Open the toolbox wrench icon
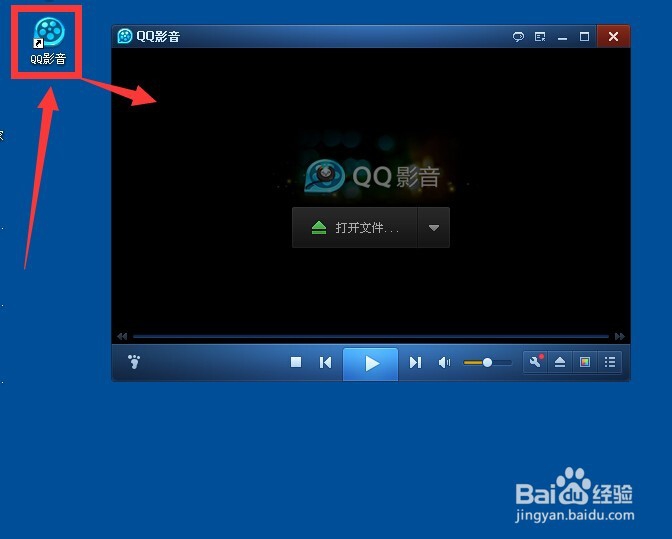This screenshot has height=539, width=672. [x=535, y=362]
